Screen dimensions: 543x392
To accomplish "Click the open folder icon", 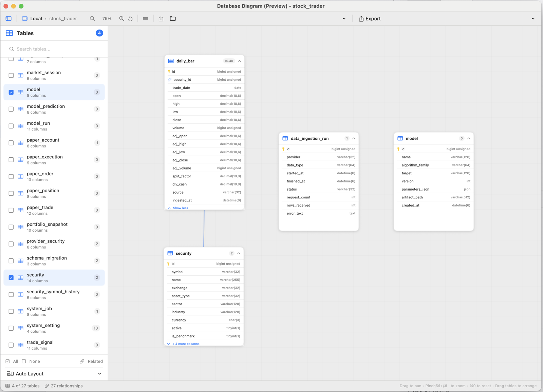I will [173, 19].
